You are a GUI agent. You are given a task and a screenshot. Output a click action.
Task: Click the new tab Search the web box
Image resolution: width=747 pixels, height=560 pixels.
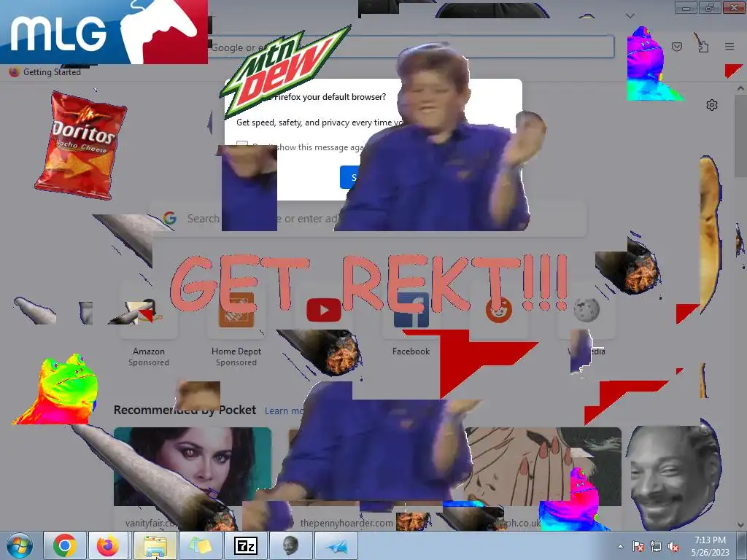coord(368,219)
